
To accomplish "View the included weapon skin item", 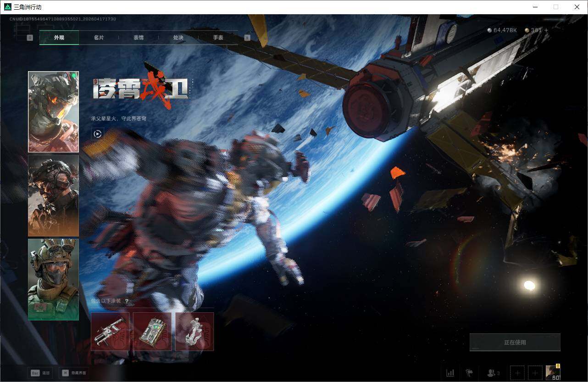I will [x=110, y=331].
